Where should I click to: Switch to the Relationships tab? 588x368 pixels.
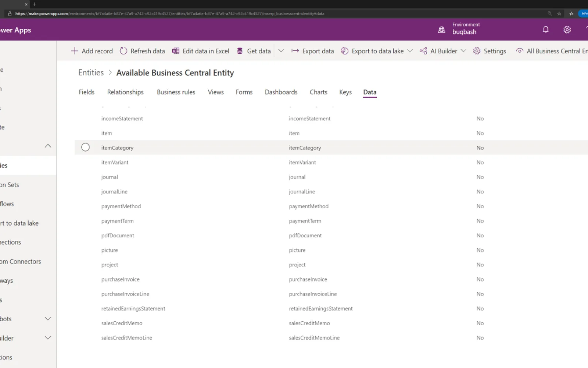pos(125,92)
